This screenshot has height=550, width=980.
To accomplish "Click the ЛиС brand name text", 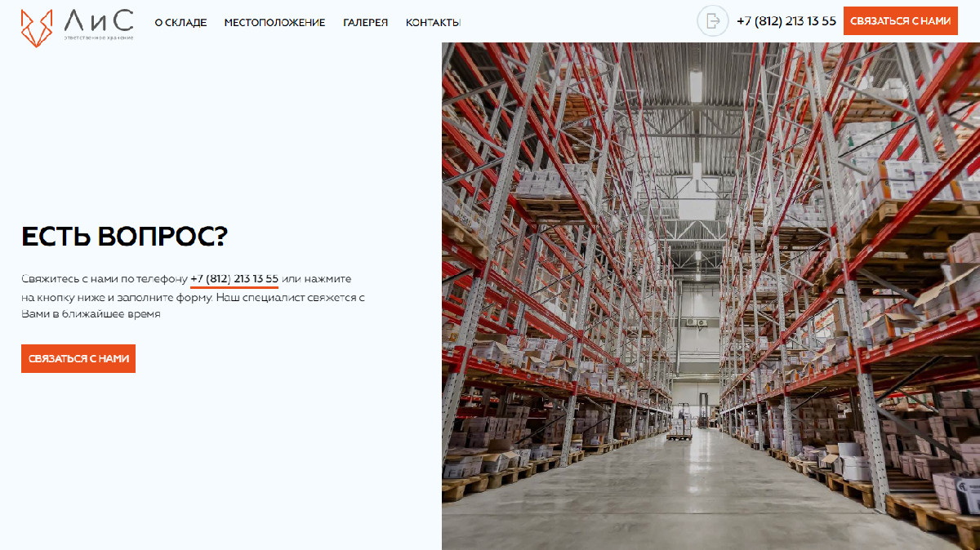I will pos(99,20).
